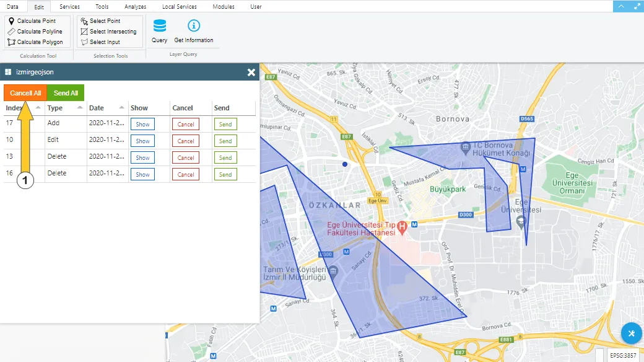Click the Cancel column header
644x362 pixels.
182,108
